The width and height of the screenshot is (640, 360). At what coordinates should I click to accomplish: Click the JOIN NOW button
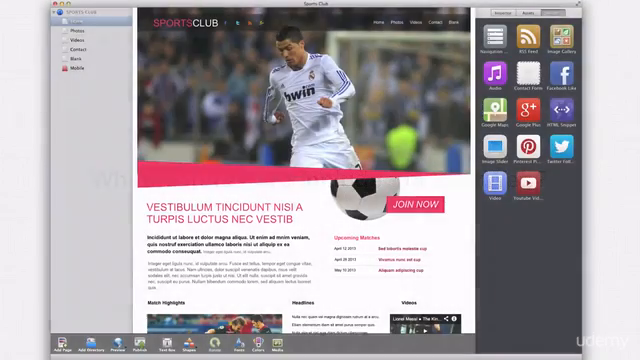415,204
